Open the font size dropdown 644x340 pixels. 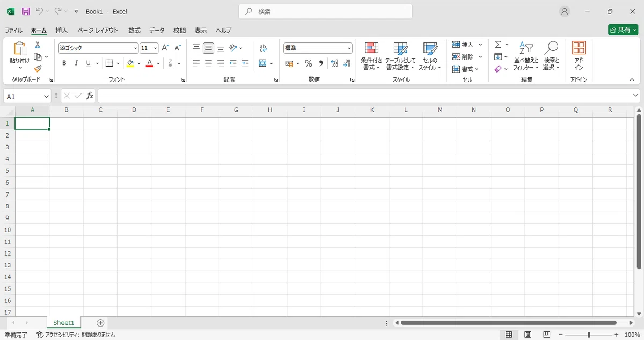click(156, 48)
